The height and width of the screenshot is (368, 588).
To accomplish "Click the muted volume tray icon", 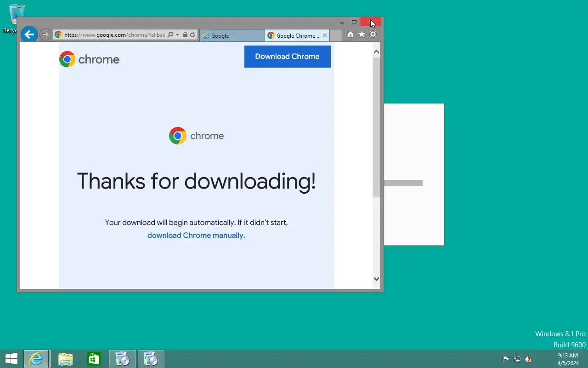I will pyautogui.click(x=528, y=359).
